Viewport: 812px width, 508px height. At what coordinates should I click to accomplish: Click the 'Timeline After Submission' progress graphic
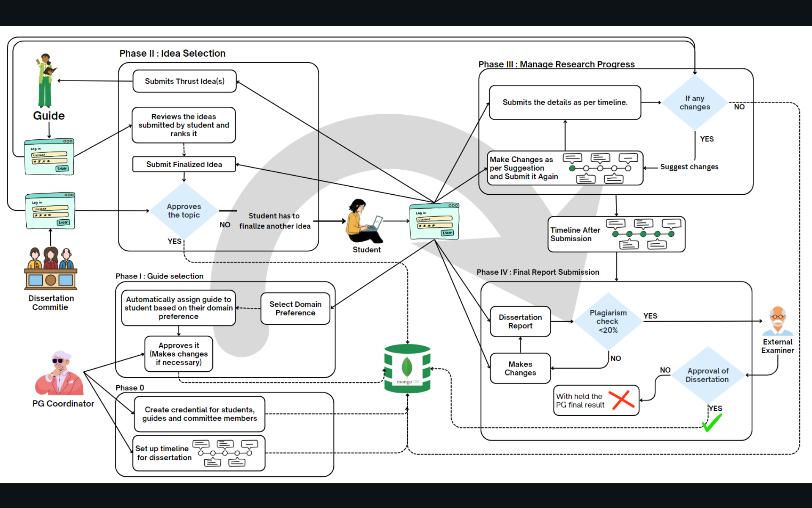643,234
